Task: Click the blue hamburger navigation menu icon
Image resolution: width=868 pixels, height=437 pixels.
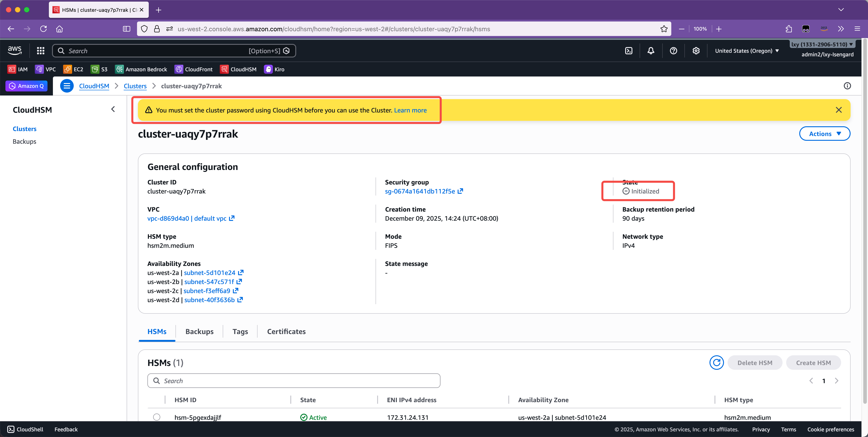Action: tap(67, 86)
